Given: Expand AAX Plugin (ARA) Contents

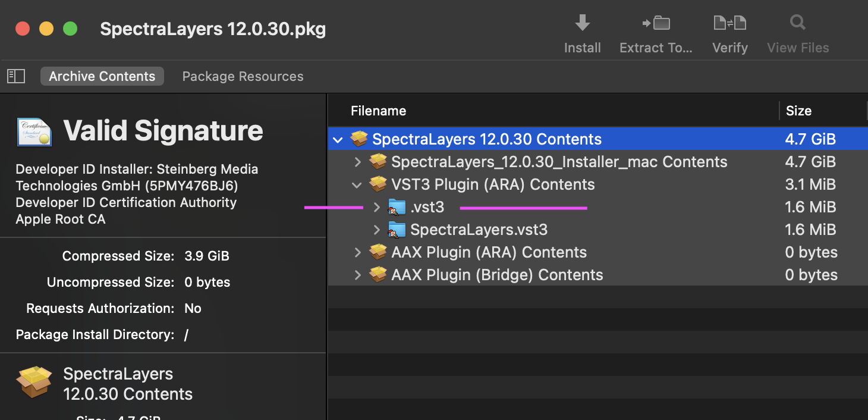Looking at the screenshot, I should [357, 252].
